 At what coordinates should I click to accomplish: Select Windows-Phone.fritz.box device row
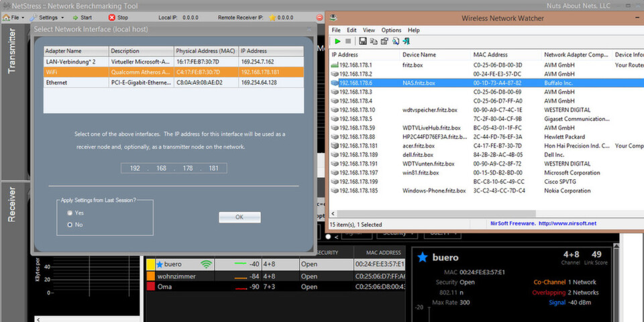[487, 191]
